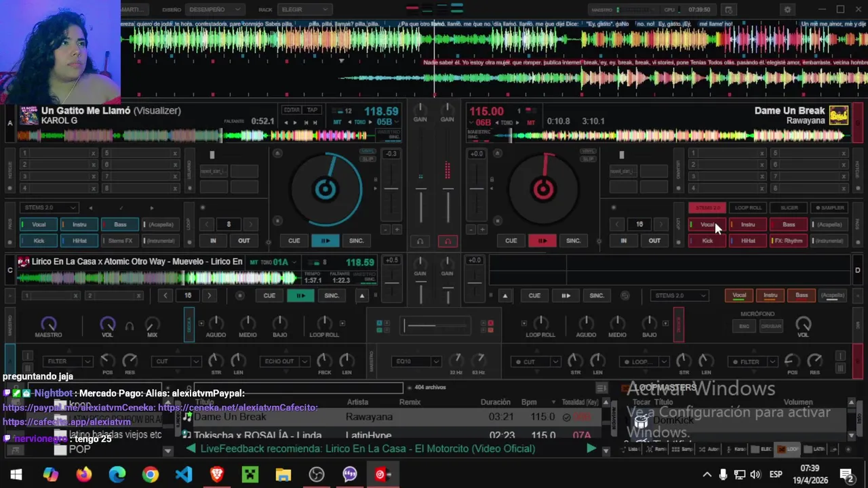Toggle the HiHat stem pad on deck A
Image resolution: width=868 pixels, height=488 pixels.
(79, 241)
